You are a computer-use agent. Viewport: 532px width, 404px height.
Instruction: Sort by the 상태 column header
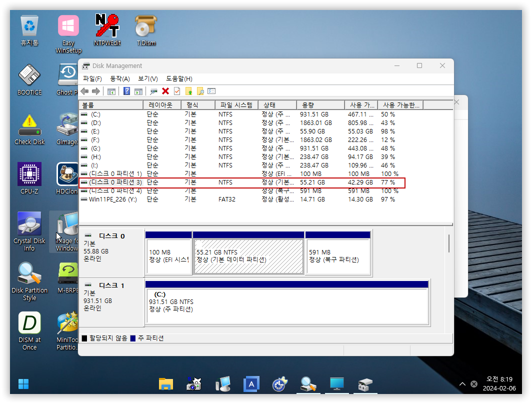(x=277, y=105)
